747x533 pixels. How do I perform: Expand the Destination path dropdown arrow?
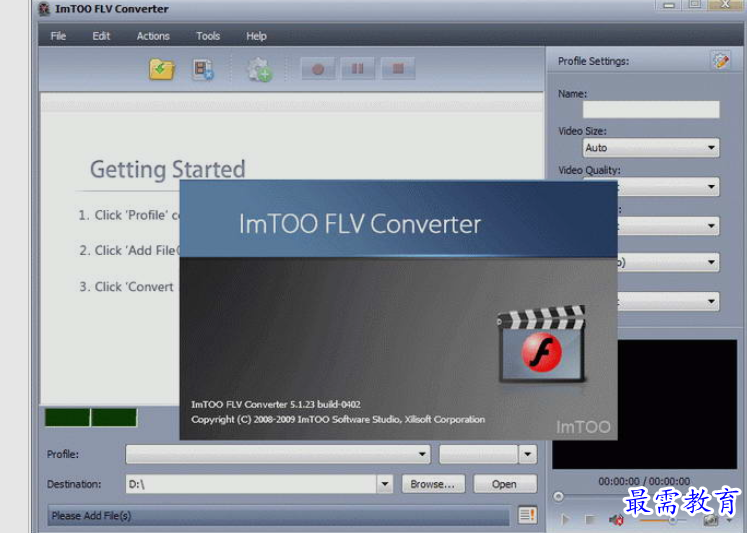point(385,484)
